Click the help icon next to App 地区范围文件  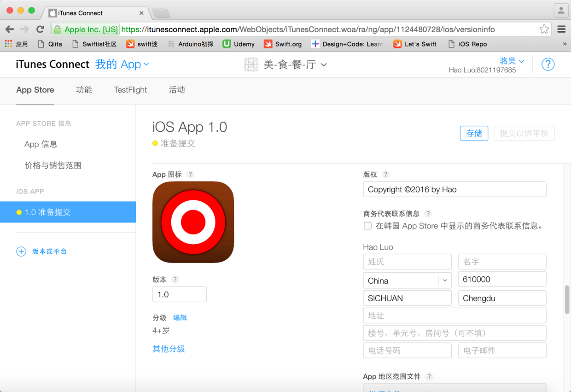coord(429,376)
